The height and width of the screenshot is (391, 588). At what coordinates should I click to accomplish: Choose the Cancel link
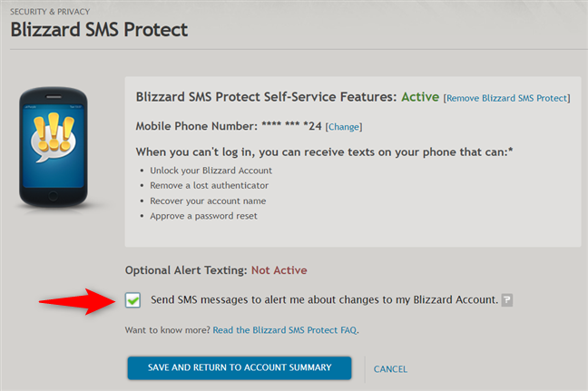(390, 369)
